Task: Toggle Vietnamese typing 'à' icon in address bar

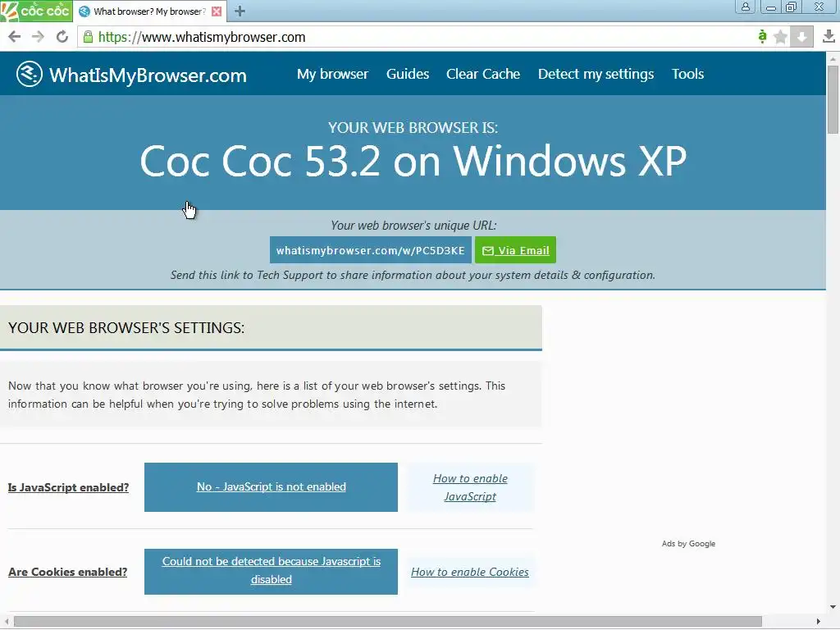Action: 762,36
